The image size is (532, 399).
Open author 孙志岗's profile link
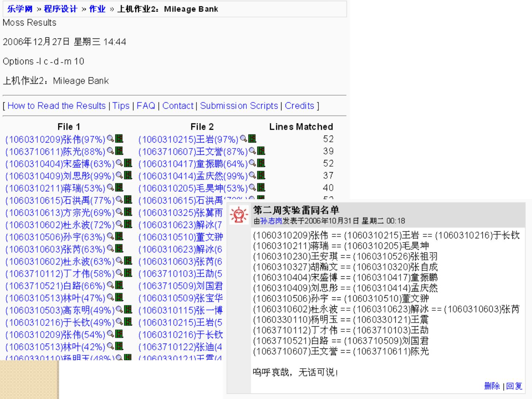[x=271, y=221]
